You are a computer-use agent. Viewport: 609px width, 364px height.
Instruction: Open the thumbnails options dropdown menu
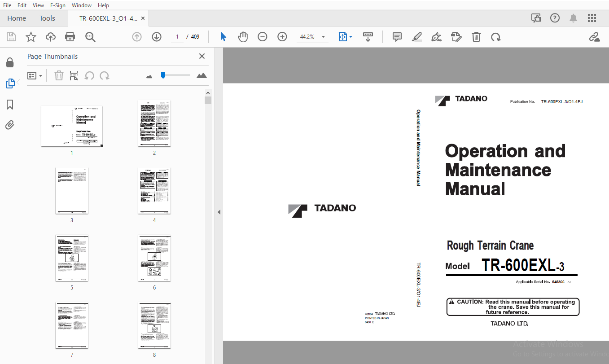point(35,75)
